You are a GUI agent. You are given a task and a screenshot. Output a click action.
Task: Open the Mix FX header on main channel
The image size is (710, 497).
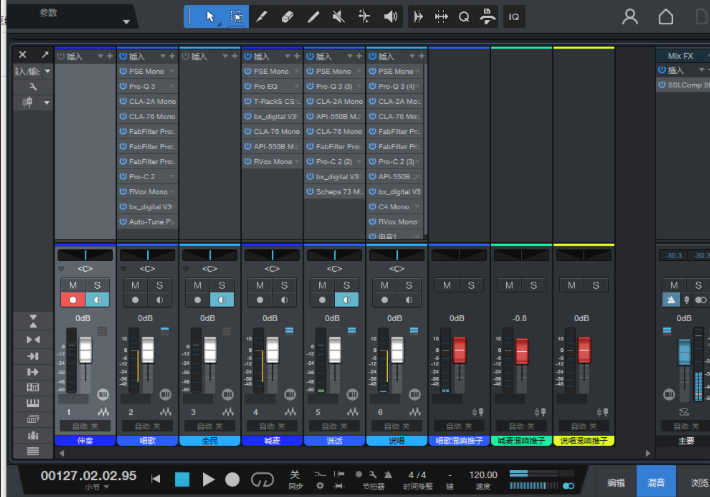click(681, 56)
